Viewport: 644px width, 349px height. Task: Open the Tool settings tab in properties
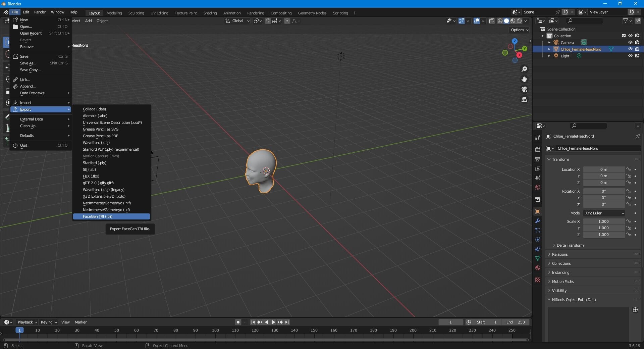coord(538,137)
